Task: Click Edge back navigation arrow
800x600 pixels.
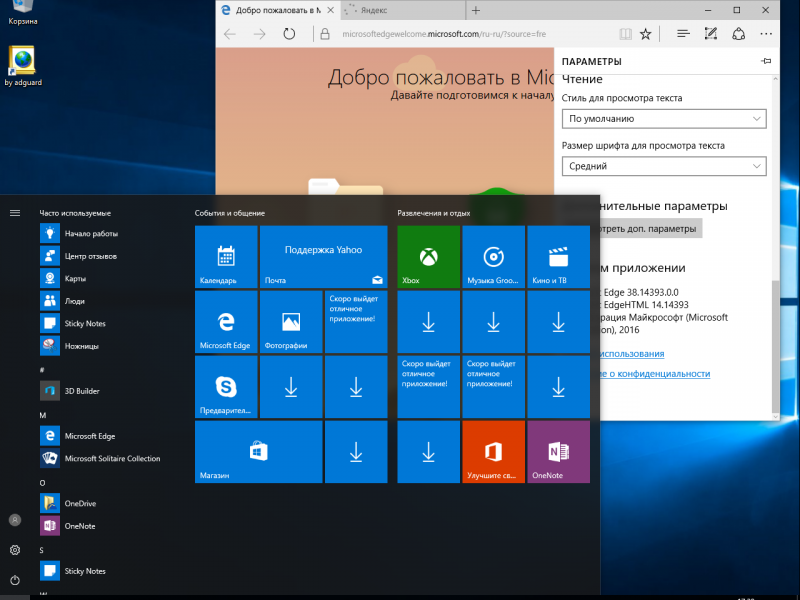Action: 230,34
